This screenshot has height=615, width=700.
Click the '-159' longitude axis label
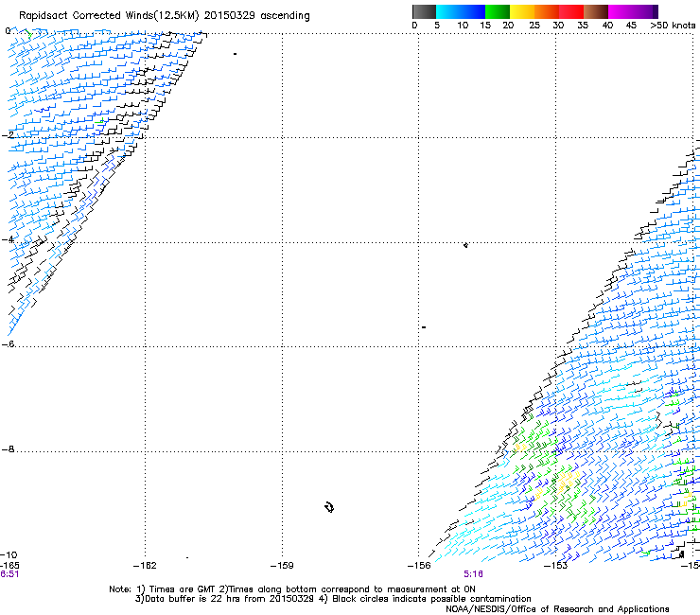point(282,566)
